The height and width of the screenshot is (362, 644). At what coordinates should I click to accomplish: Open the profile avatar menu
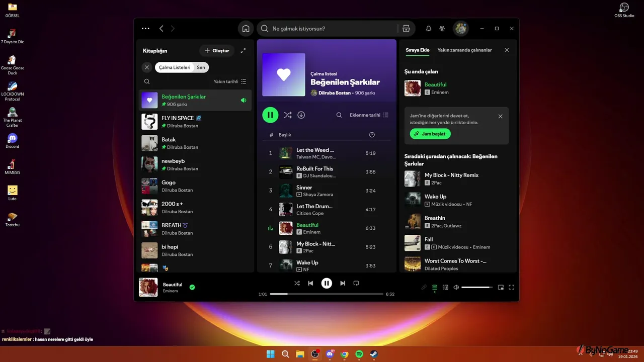pos(461,29)
